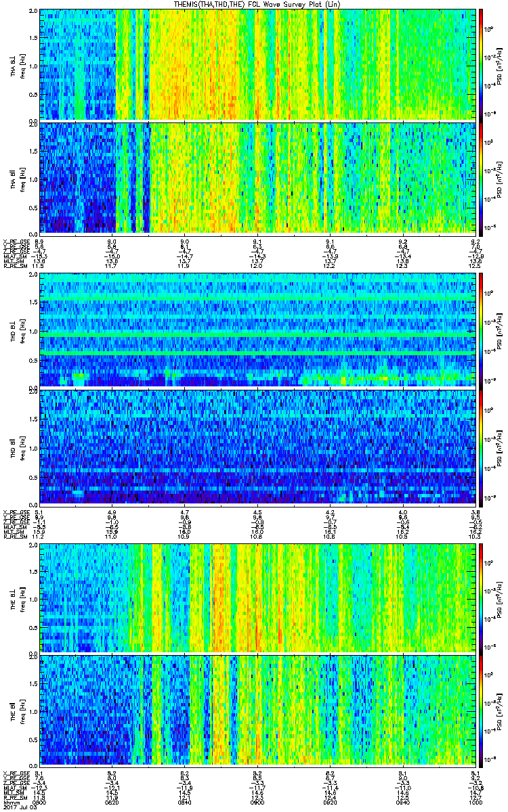Click the PSD [nT²/Hz] label next to THA BL
The image size is (508, 812).
500,65
